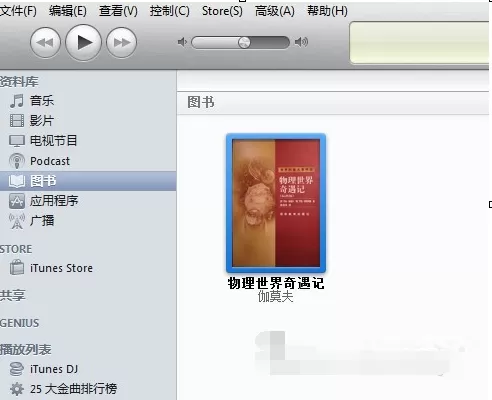The width and height of the screenshot is (492, 400).
Task: Click the STORE section header
Action: click(16, 249)
